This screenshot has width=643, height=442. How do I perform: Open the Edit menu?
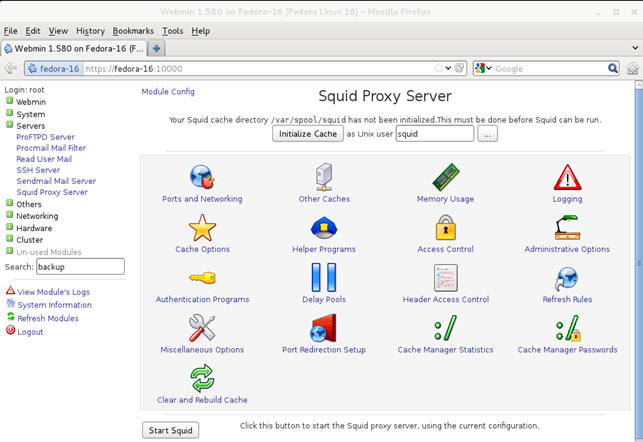[33, 31]
